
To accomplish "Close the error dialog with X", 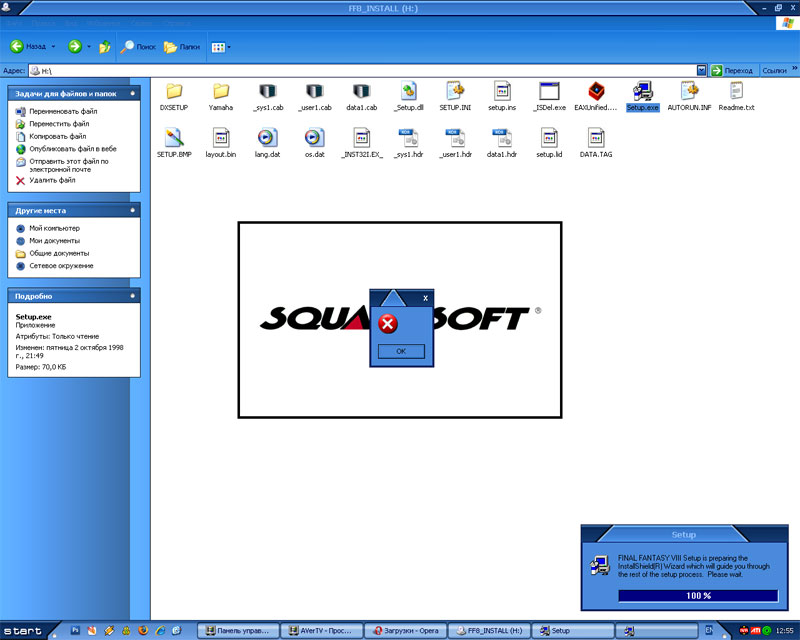I will tap(426, 298).
